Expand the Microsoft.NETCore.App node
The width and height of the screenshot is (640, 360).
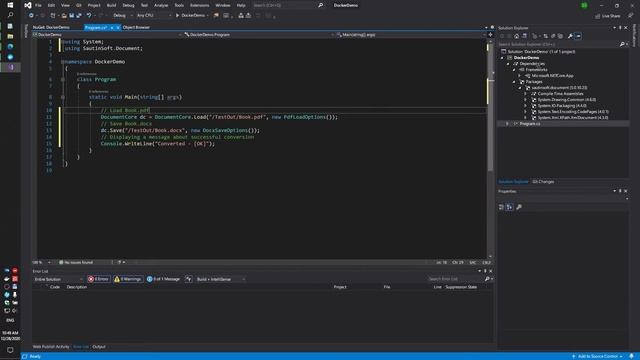[520, 76]
